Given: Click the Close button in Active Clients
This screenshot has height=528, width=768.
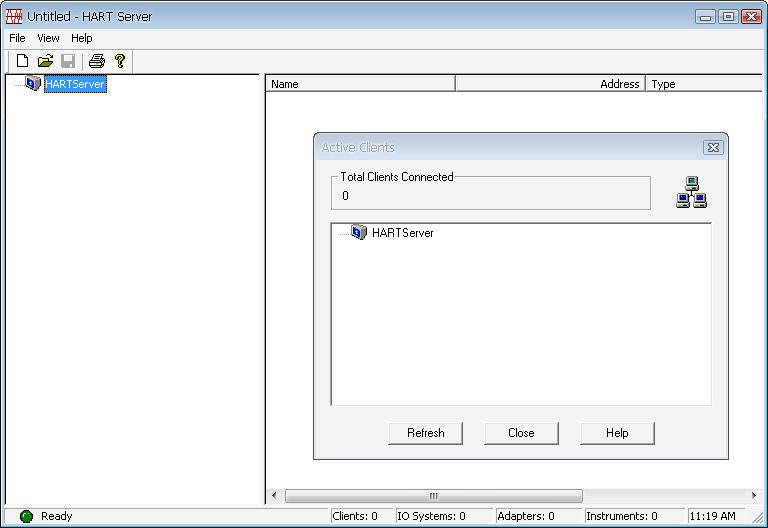Looking at the screenshot, I should pyautogui.click(x=521, y=433).
